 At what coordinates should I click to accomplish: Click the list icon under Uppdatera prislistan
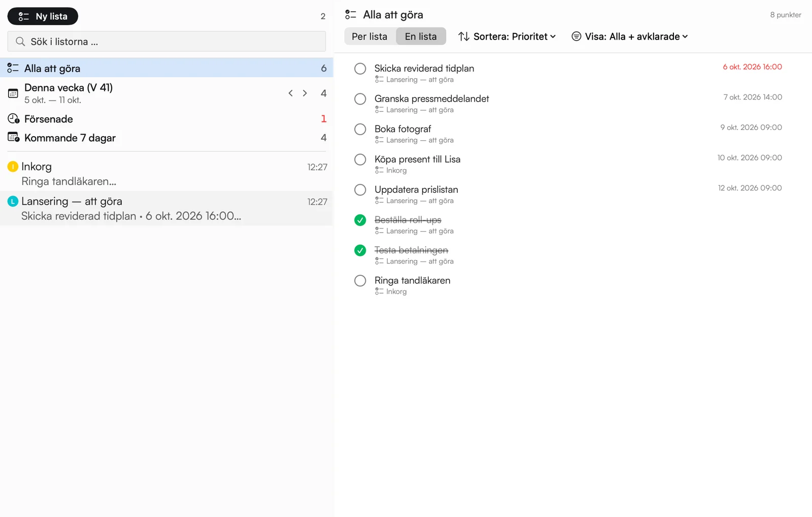[x=379, y=201]
